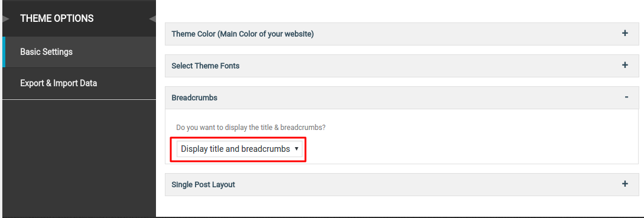Click plus icon on Select Theme Fonts

(625, 65)
